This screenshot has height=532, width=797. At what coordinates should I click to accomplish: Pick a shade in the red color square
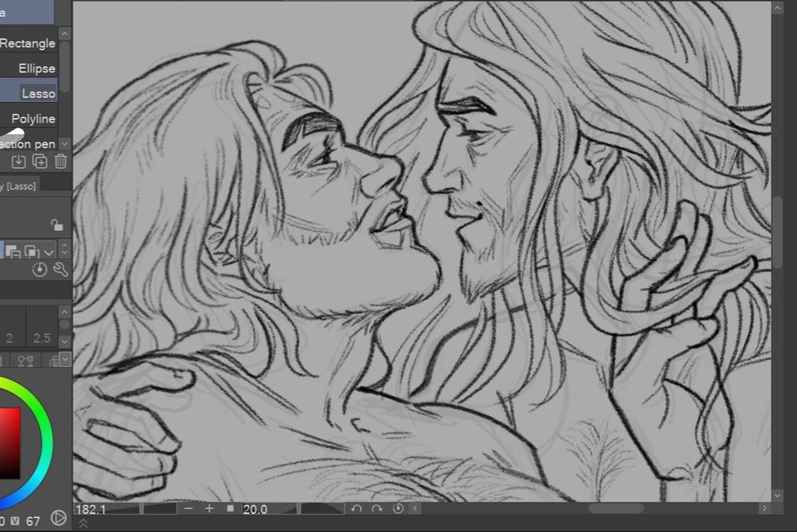tap(10, 443)
